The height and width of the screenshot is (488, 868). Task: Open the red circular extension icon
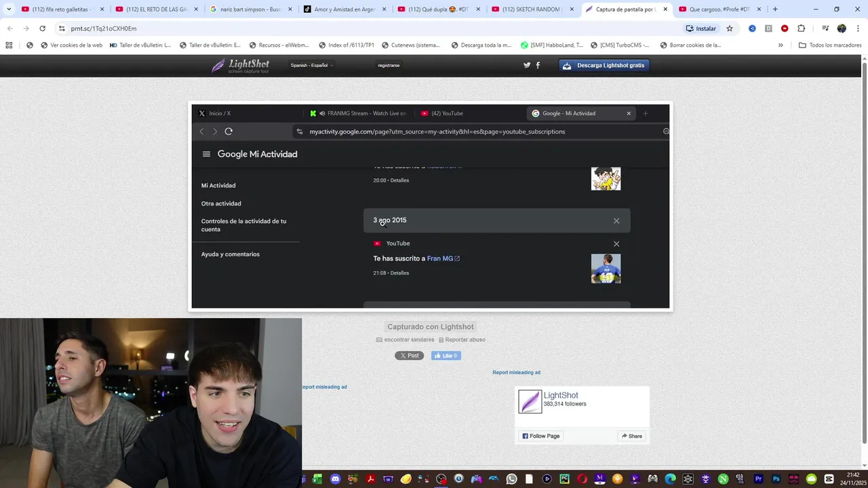(785, 28)
